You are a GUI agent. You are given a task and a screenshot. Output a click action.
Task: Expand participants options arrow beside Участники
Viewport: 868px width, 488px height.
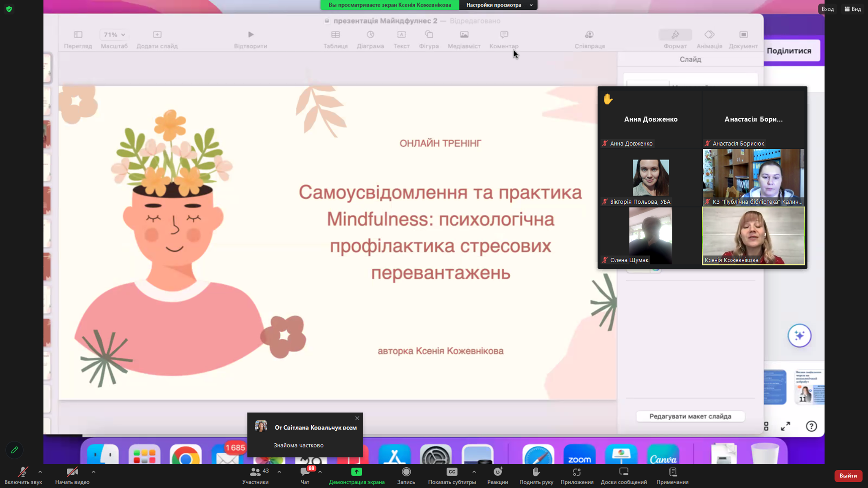click(279, 472)
